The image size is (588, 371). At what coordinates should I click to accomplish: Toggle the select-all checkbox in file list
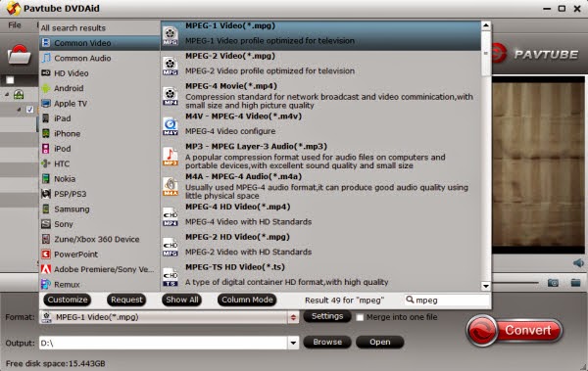pos(10,80)
